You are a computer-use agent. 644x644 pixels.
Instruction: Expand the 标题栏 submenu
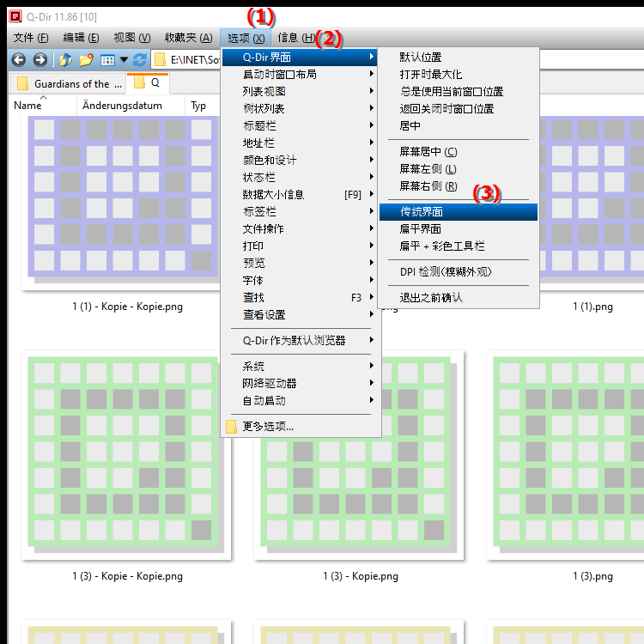pos(299,125)
